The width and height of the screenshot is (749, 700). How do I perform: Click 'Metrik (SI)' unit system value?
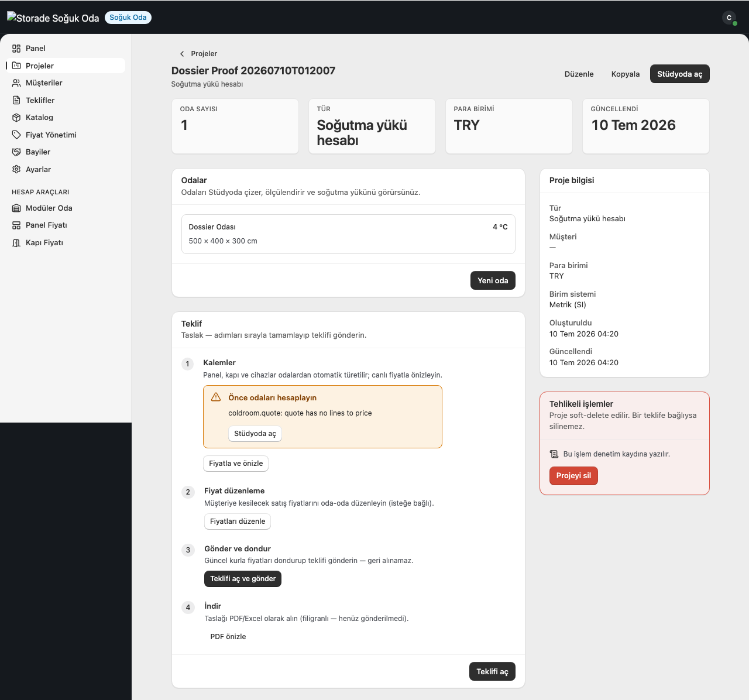tap(568, 305)
